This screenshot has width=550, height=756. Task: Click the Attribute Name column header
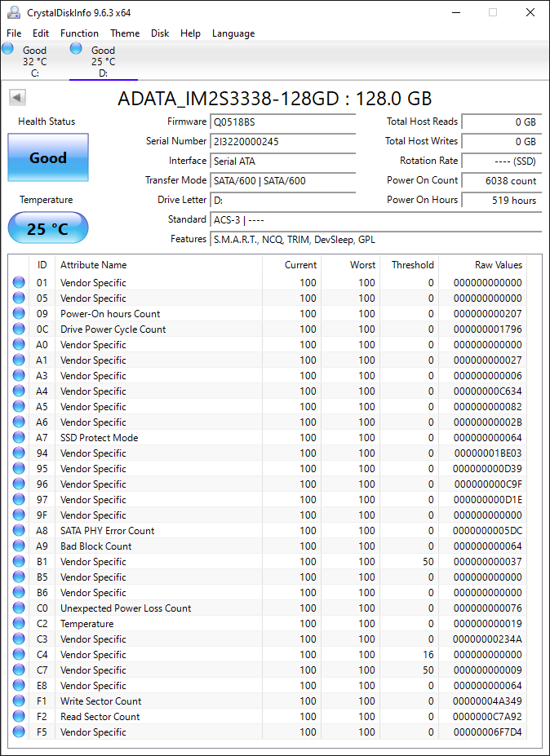(x=159, y=265)
